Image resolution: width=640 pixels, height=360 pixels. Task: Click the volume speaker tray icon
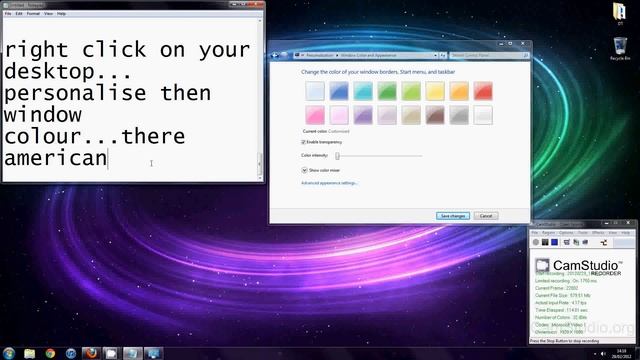click(603, 354)
